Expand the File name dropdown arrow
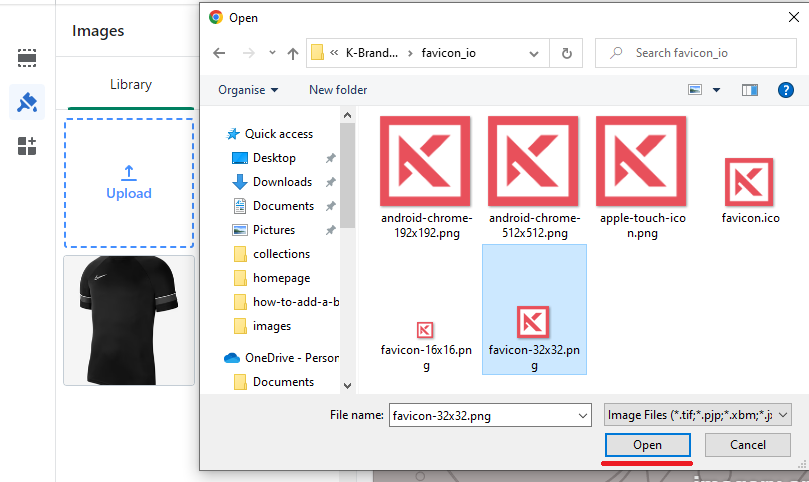The width and height of the screenshot is (809, 482). [x=583, y=415]
